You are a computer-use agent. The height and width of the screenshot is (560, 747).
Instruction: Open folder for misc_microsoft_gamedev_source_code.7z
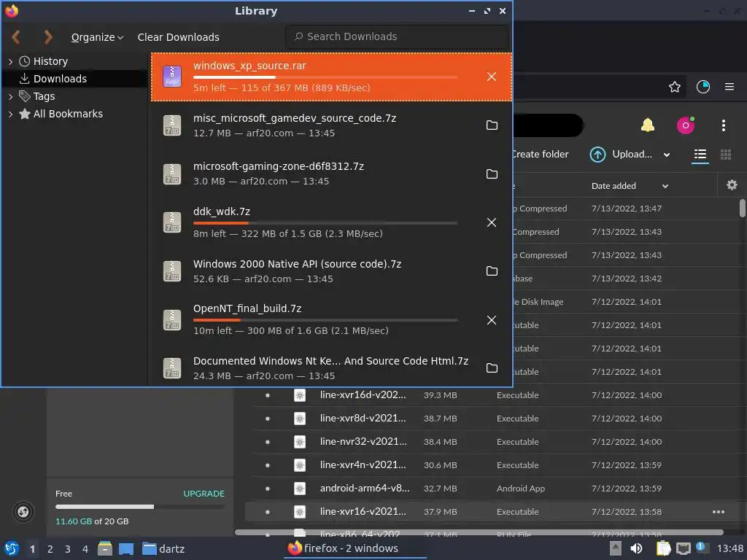[x=492, y=125]
